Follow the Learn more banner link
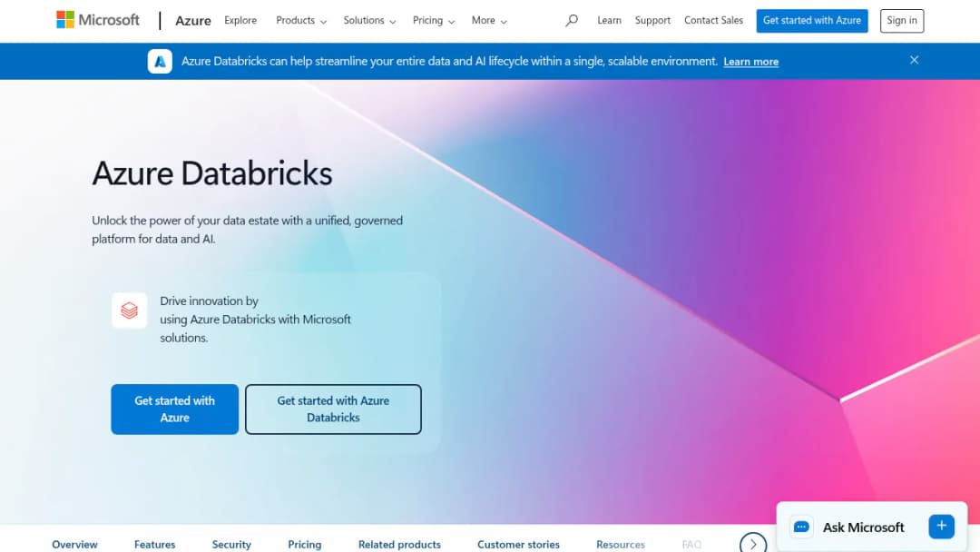The image size is (980, 552). point(750,62)
